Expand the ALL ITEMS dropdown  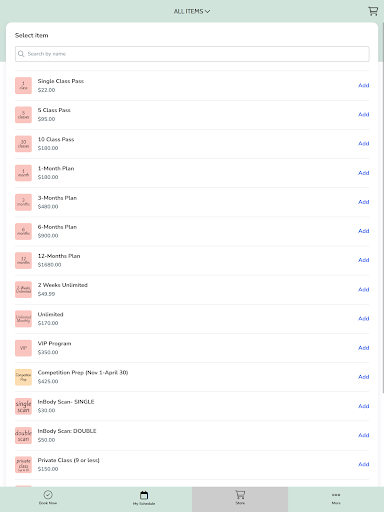point(192,11)
